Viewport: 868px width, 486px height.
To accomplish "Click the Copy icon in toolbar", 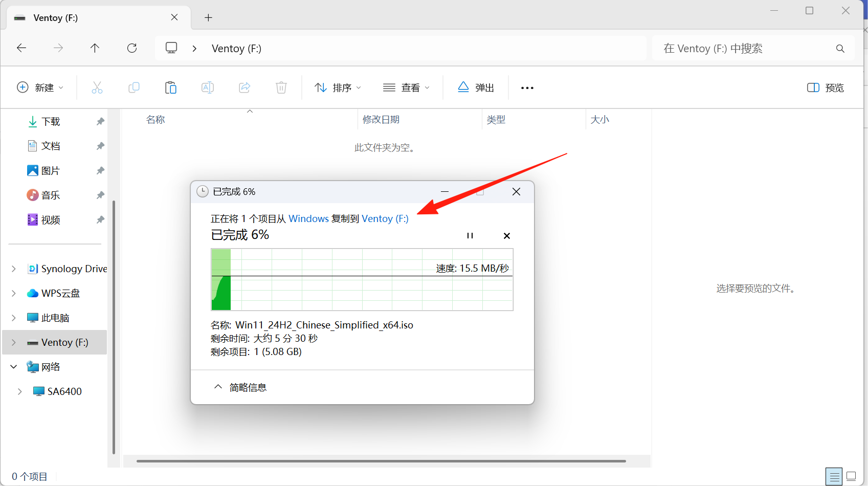I will pyautogui.click(x=134, y=87).
